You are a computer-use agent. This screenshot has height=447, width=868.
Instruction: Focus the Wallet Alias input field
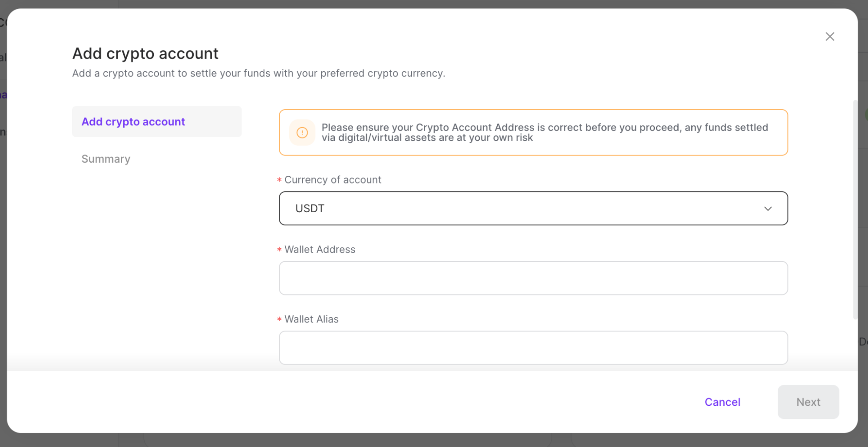tap(533, 348)
